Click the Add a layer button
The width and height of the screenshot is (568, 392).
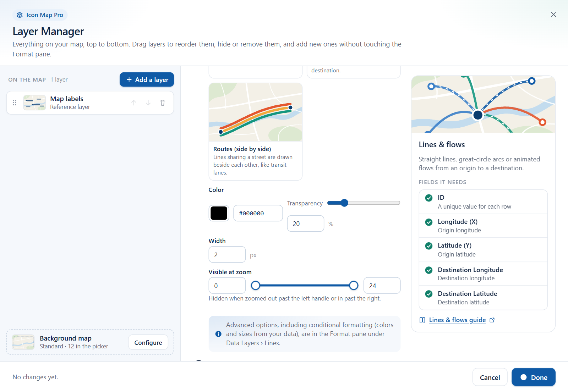coord(147,79)
